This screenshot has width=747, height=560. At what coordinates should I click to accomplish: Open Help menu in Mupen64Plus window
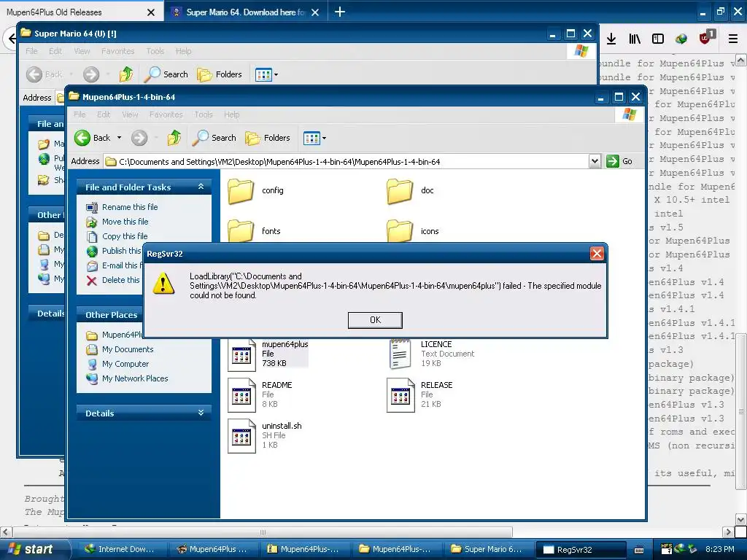point(231,114)
